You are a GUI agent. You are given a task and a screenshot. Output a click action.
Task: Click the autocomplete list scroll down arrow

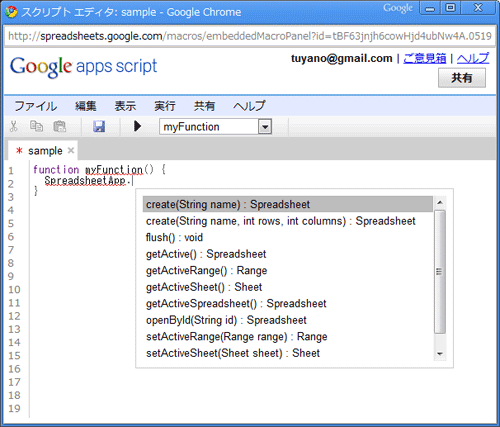(x=440, y=354)
